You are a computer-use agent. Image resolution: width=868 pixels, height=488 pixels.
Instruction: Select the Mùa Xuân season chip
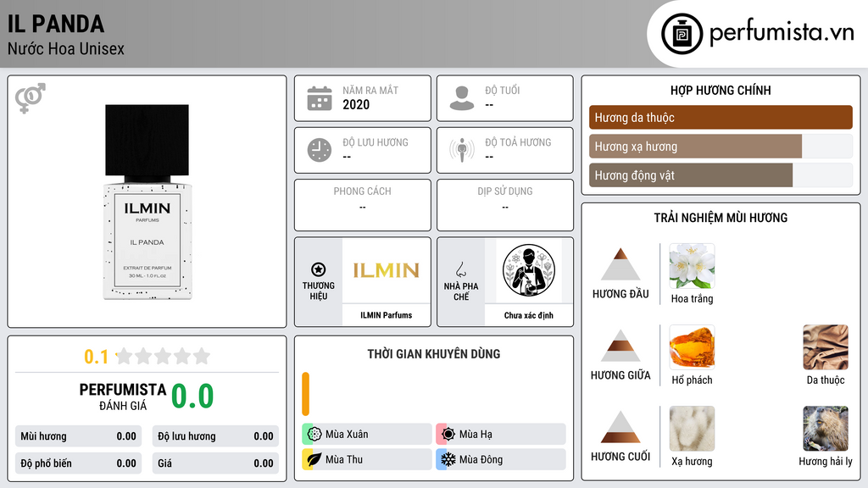pyautogui.click(x=367, y=435)
